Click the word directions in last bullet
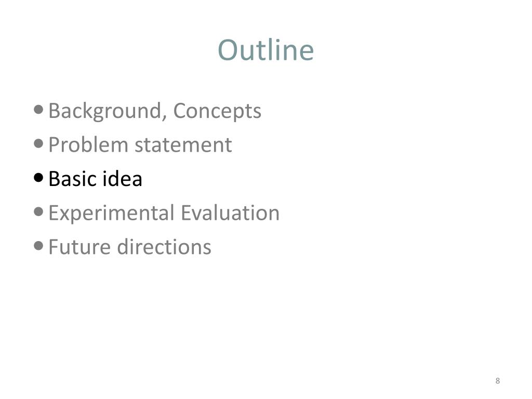This screenshot has width=532, height=399. (164, 247)
